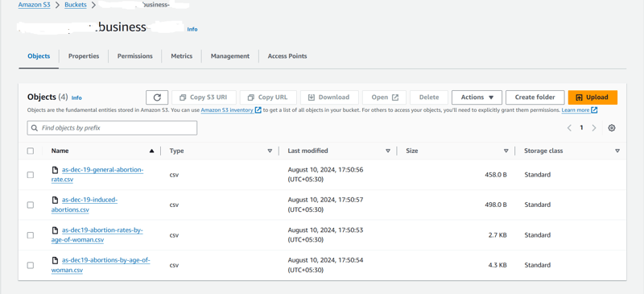644x294 pixels.
Task: Open as-dec19-abortion-rates-by-age-of-woman.csv object link
Action: click(x=97, y=235)
